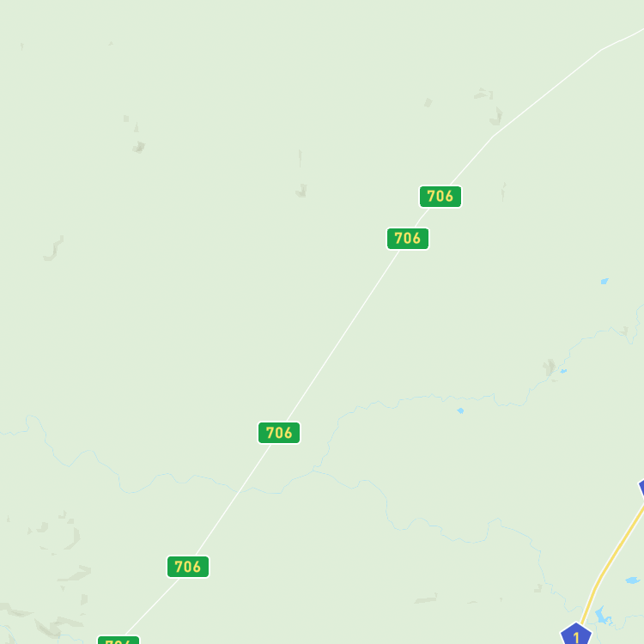Select the white road in the top-right corner

[623, 39]
